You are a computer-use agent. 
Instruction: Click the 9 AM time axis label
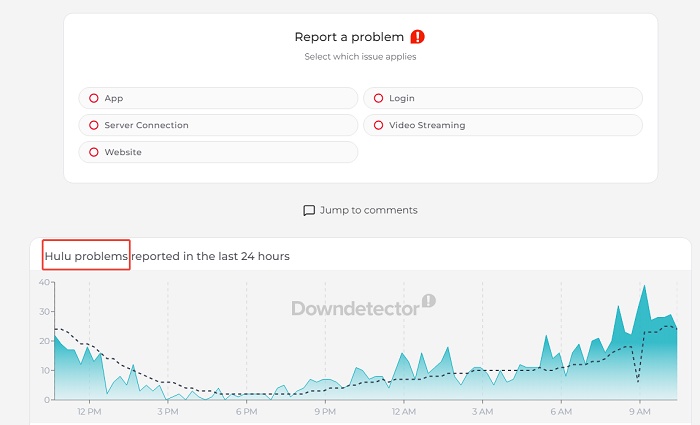click(639, 411)
